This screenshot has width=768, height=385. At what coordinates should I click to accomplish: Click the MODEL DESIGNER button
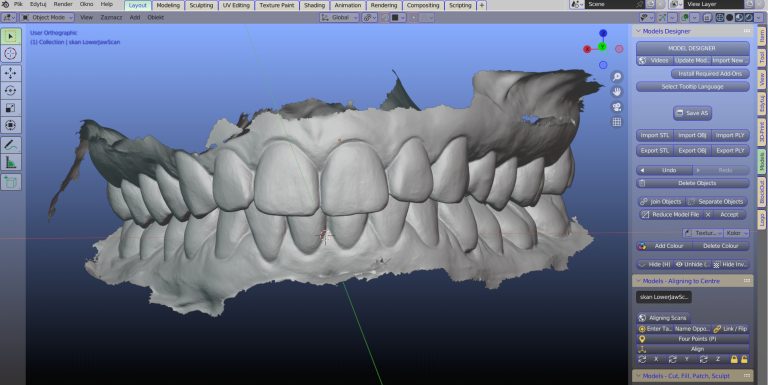pos(693,48)
